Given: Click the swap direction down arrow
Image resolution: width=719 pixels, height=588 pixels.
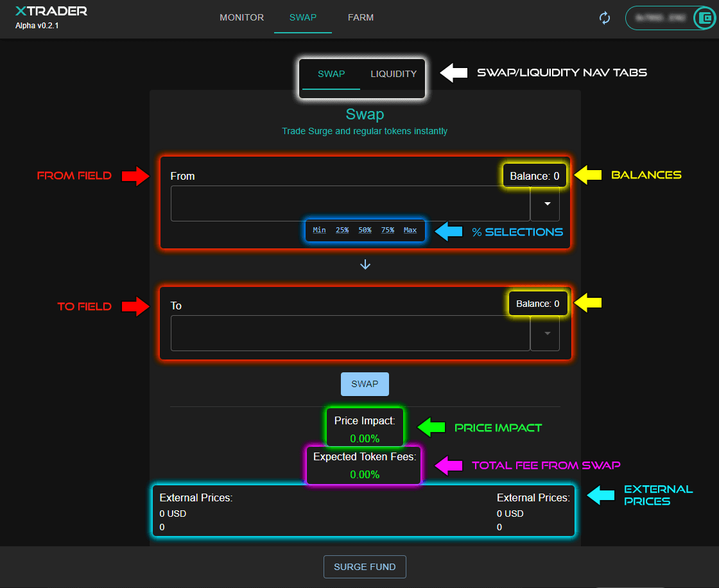Looking at the screenshot, I should click(x=365, y=264).
